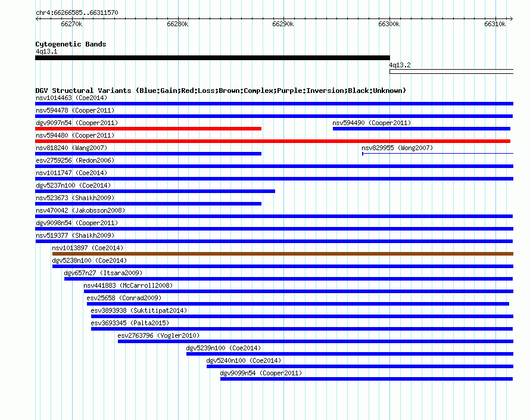Click the blue dgv5237n100 gain bar
The height and width of the screenshot is (420, 530).
[x=155, y=191]
